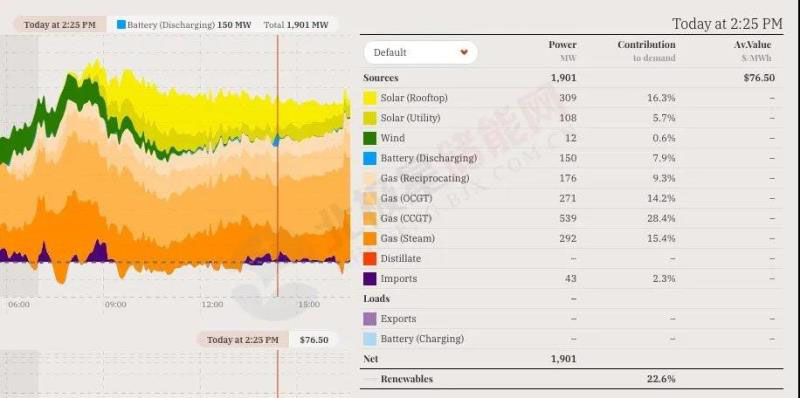This screenshot has height=398, width=800.
Task: Toggle the Battery (Charging) light blue swatch
Action: tap(370, 339)
